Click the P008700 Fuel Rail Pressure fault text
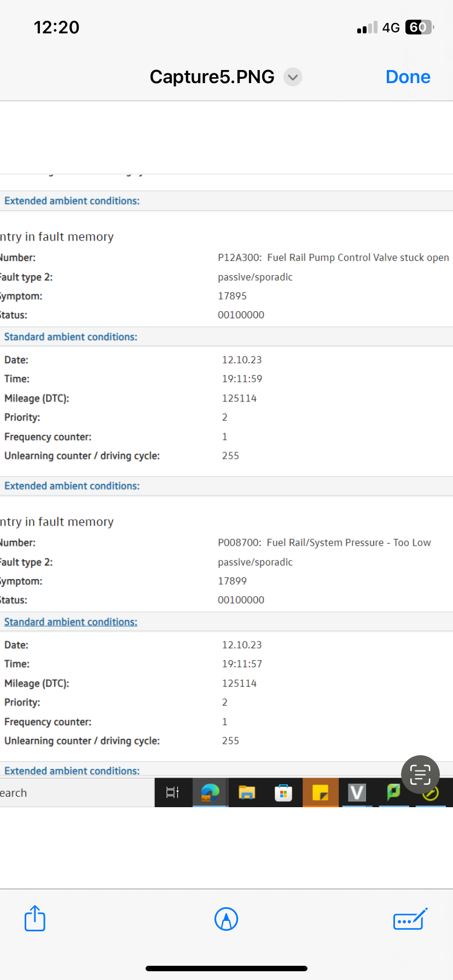This screenshot has width=453, height=980. 324,542
